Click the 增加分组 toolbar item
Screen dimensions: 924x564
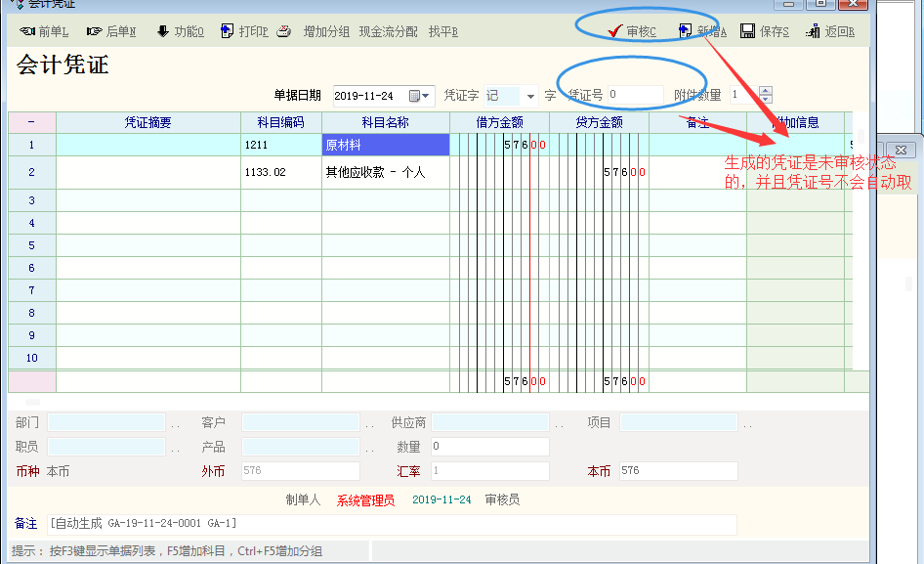click(x=326, y=32)
